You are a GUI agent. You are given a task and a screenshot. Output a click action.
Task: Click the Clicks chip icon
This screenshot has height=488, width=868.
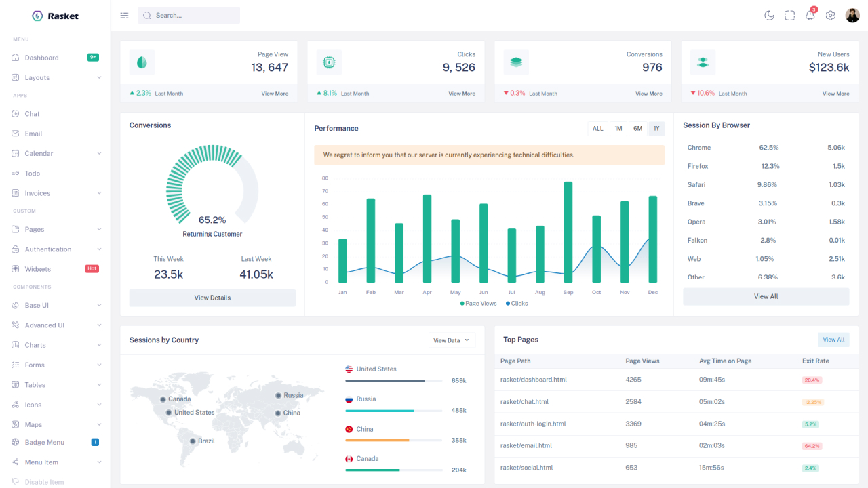pyautogui.click(x=329, y=62)
